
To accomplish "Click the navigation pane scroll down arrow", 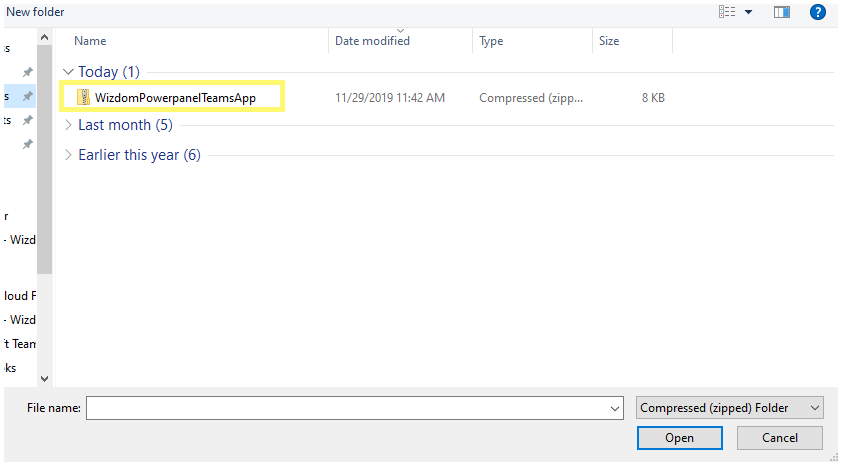I will click(44, 378).
